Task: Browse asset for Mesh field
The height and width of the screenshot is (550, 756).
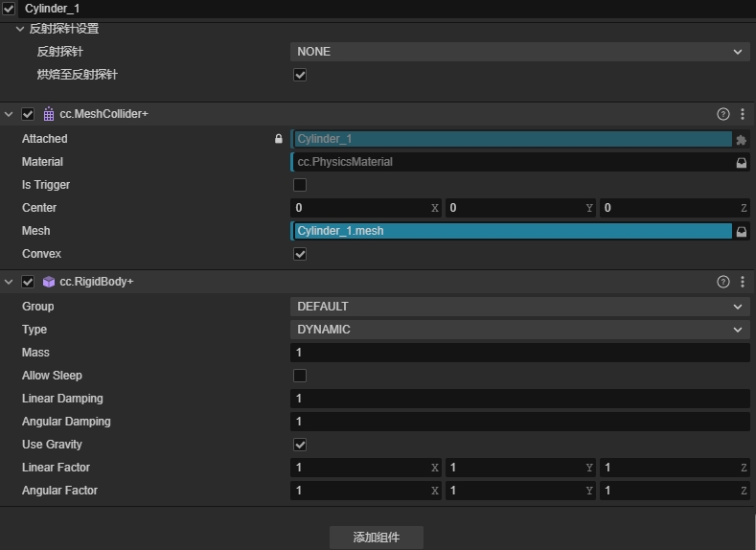Action: click(741, 232)
